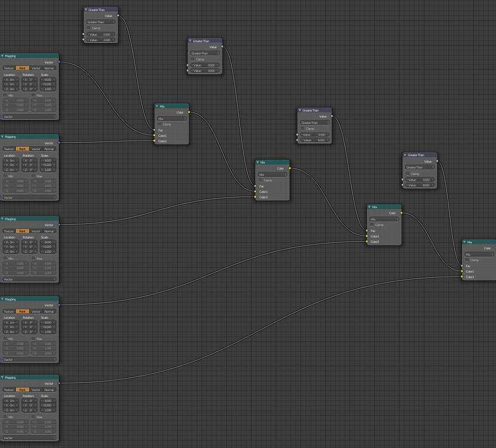Click the Vector input field of the bottommost Mapping node
This screenshot has height=448, width=496.
(29, 438)
